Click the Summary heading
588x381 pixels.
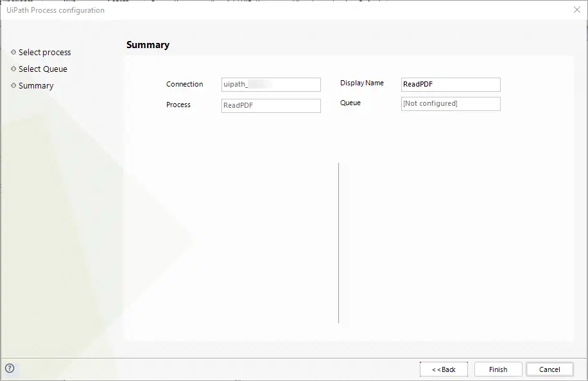(148, 45)
